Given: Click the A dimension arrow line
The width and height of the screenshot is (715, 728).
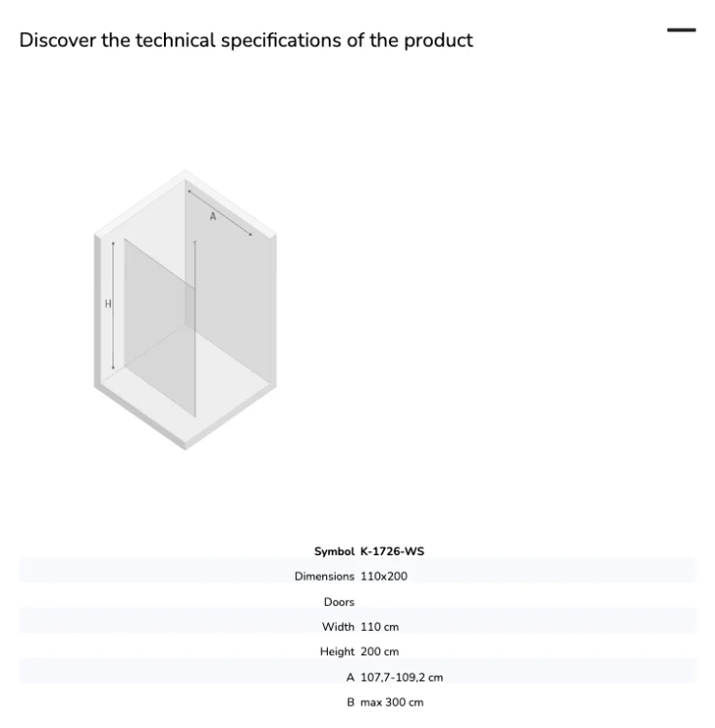Looking at the screenshot, I should [x=219, y=213].
